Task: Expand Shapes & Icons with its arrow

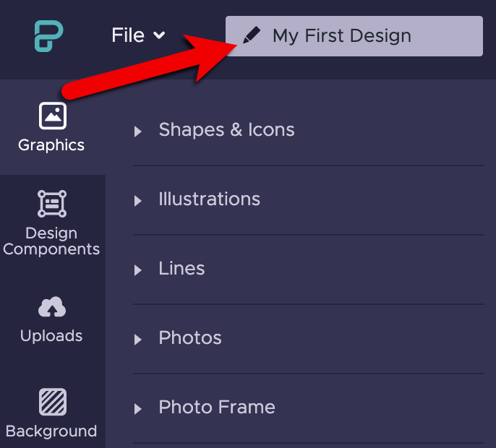Action: [x=138, y=132]
